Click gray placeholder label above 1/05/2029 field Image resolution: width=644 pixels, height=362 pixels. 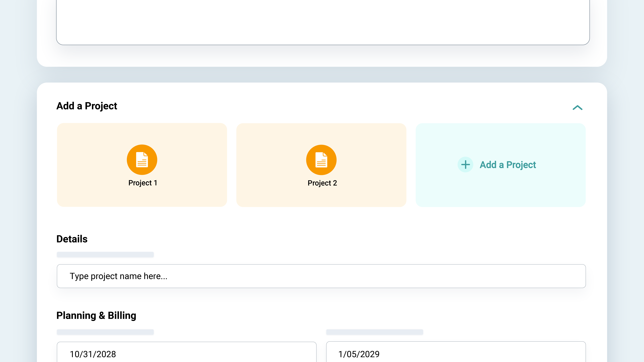point(374,332)
